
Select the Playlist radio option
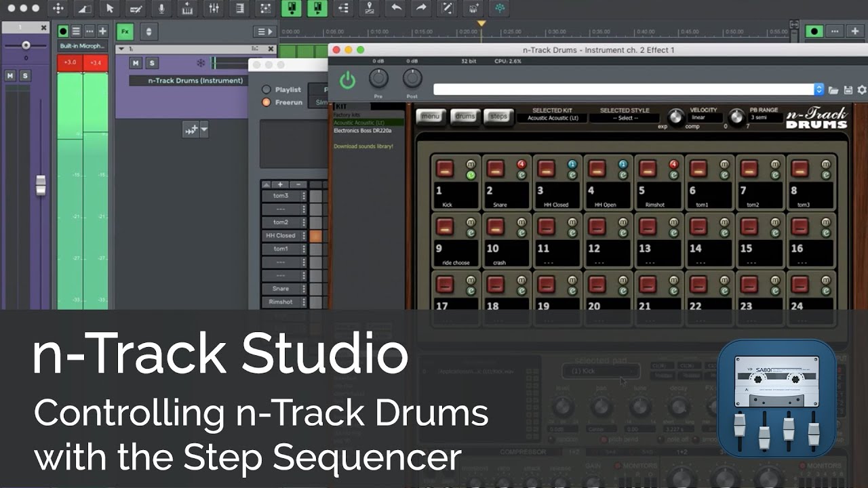267,89
